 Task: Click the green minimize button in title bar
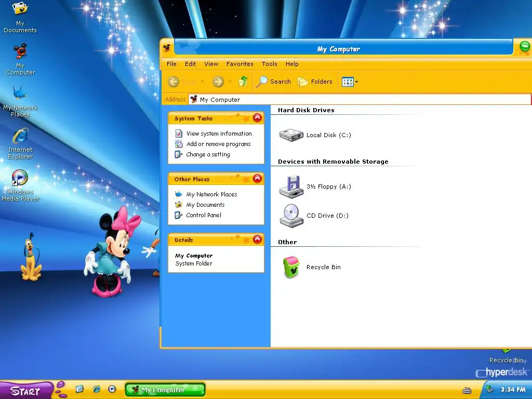pyautogui.click(x=525, y=46)
